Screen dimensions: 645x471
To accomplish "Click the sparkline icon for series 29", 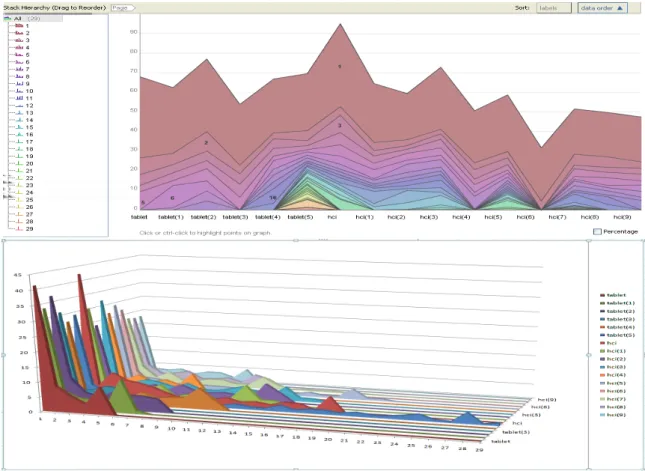I will (19, 229).
